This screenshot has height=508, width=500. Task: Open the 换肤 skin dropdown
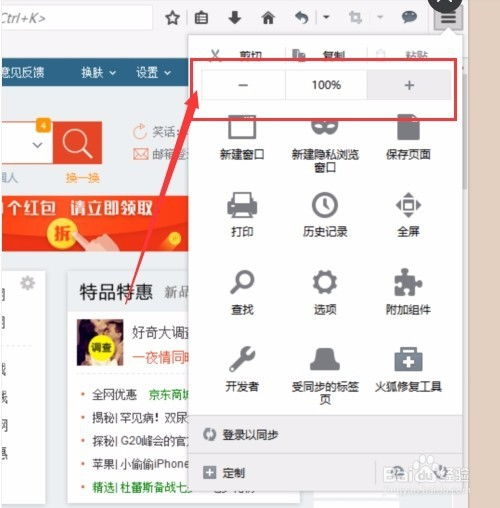click(99, 72)
